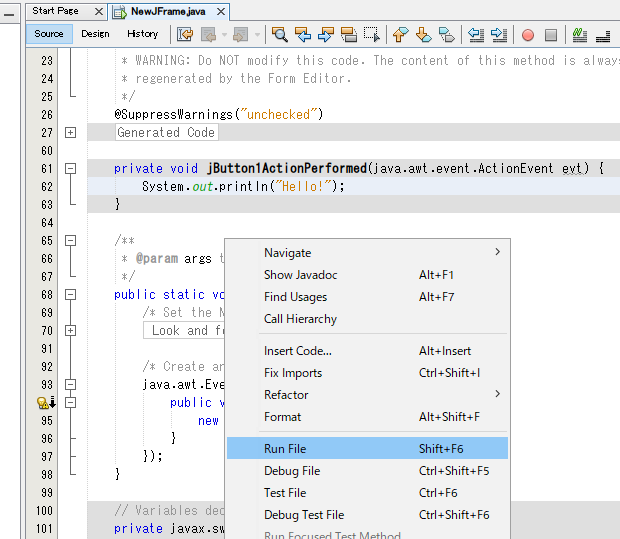Click @param tag on line 66
The height and width of the screenshot is (539, 620).
(x=157, y=258)
